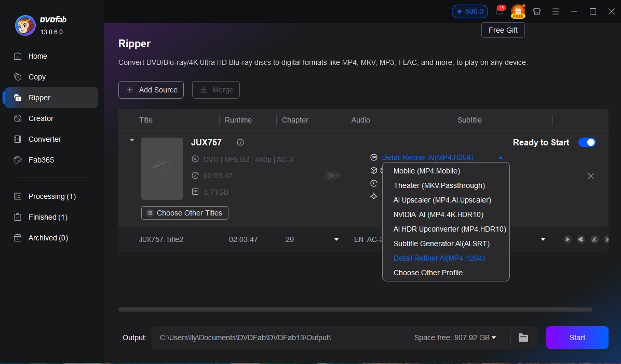Select Detail Refiner AI(MP4.H264) menu entry
Screen dimensions: 621x364
click(446, 258)
